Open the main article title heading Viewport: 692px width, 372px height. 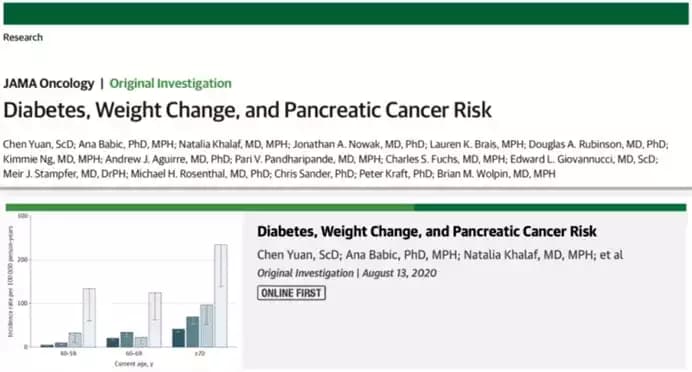(x=247, y=110)
